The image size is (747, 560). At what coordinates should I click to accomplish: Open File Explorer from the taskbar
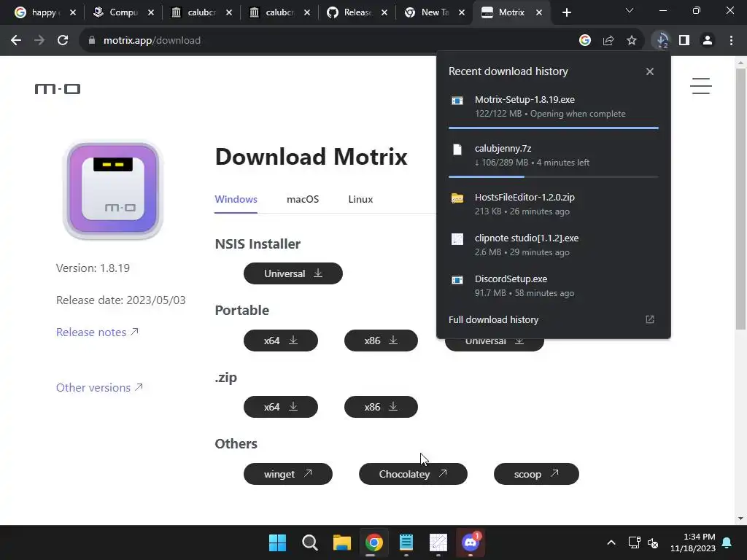click(x=341, y=542)
